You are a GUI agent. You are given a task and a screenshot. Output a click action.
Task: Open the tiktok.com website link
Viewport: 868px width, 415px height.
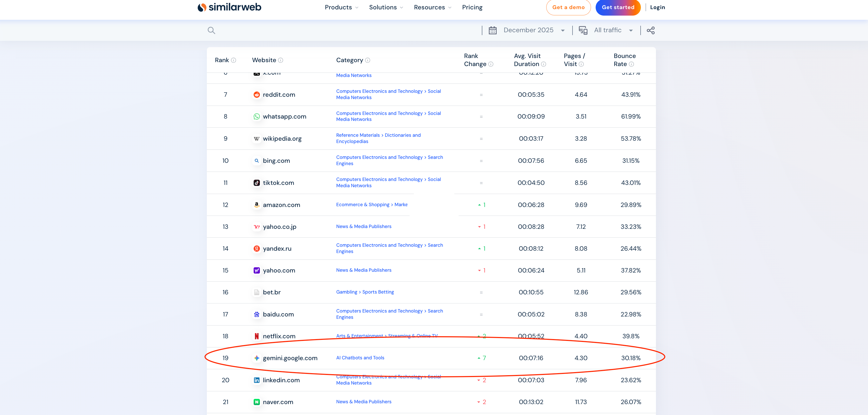278,183
